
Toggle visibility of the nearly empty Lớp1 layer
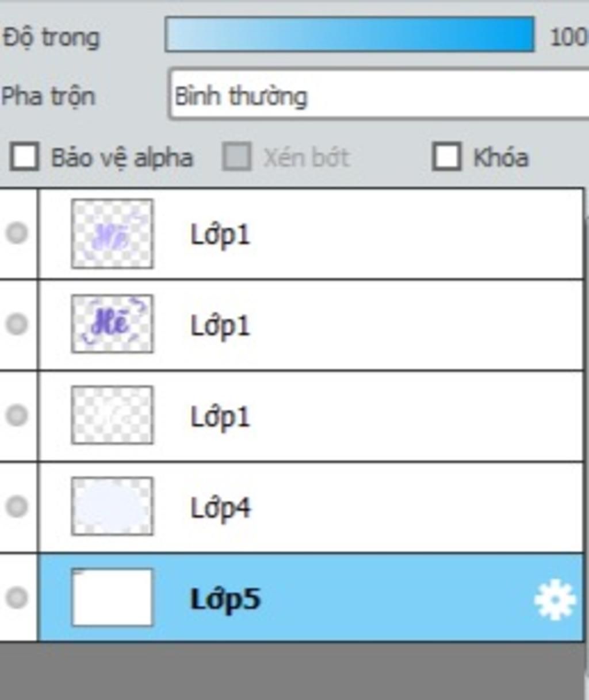(x=17, y=414)
